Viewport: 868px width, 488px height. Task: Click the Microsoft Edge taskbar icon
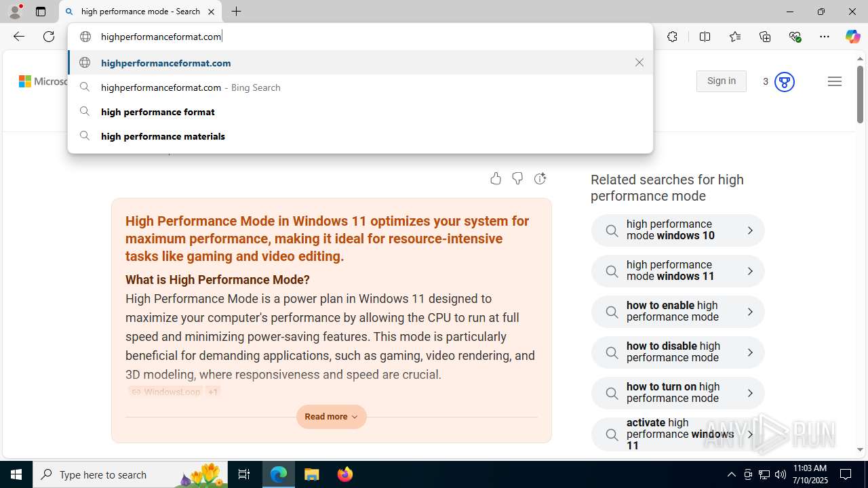(279, 474)
